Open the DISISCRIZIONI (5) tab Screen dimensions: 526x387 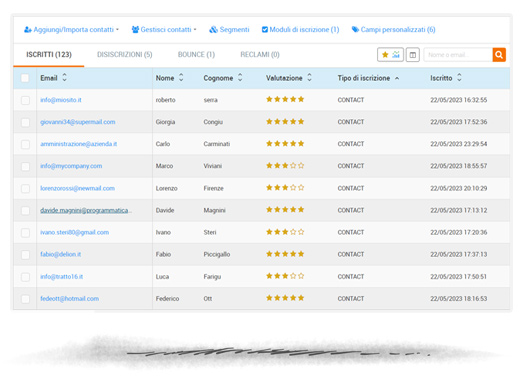tap(124, 55)
